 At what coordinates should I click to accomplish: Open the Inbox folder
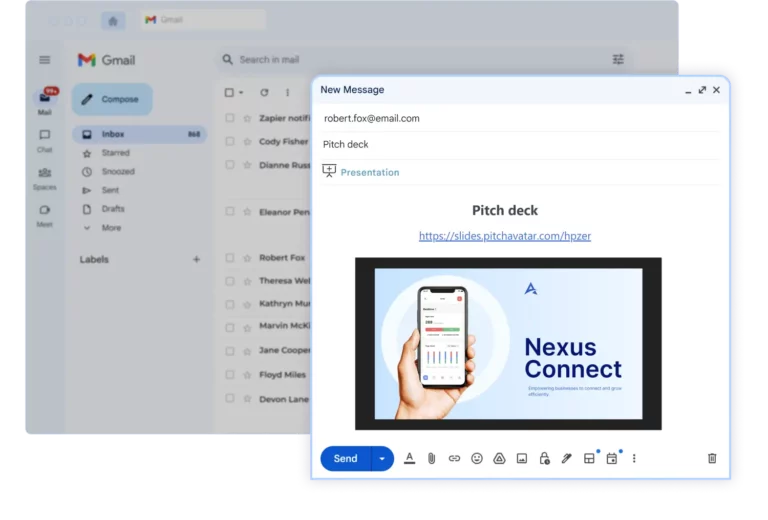(x=140, y=134)
